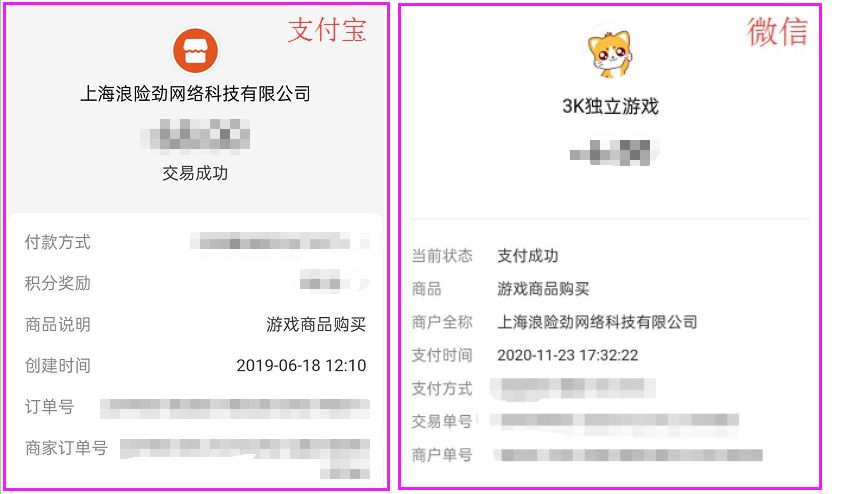Select the 支付宝 red label
Image resolution: width=847 pixels, height=494 pixels.
[x=327, y=30]
